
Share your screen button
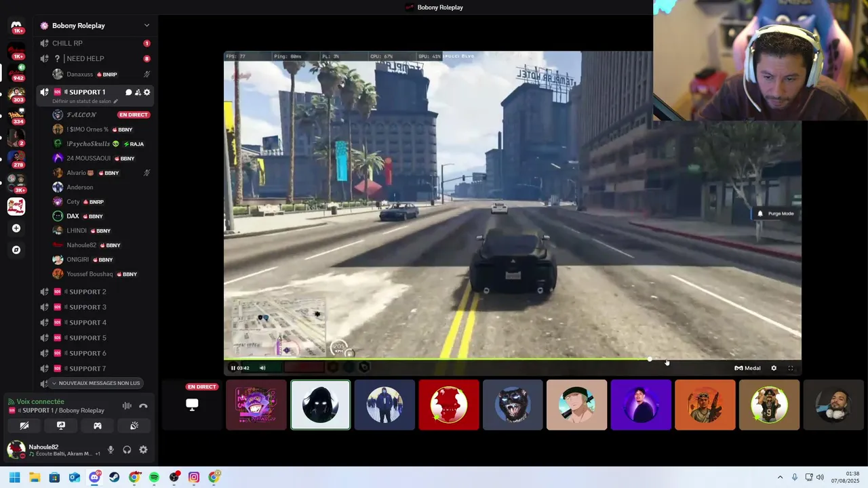pyautogui.click(x=61, y=426)
